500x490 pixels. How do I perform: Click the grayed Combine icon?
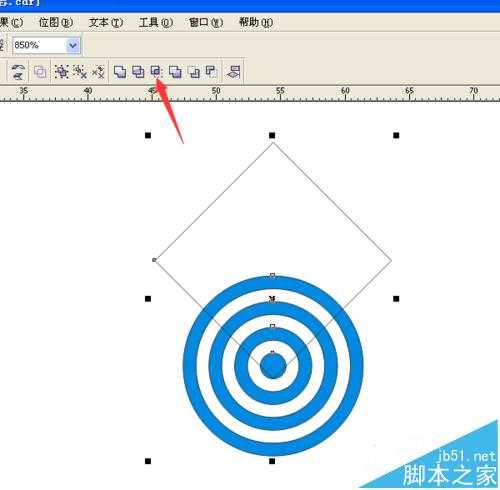pos(40,71)
